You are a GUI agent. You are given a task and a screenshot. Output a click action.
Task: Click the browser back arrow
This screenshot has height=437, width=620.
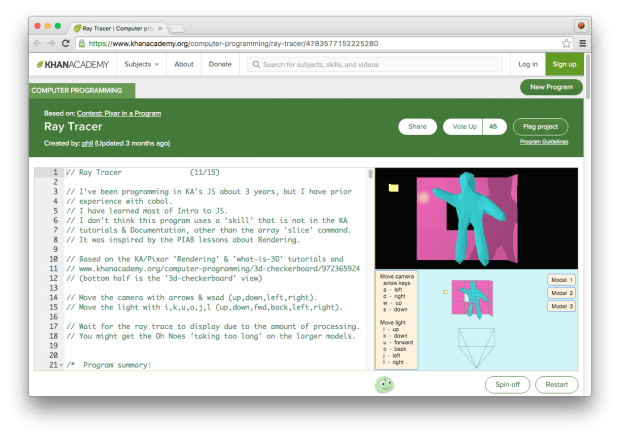click(37, 44)
